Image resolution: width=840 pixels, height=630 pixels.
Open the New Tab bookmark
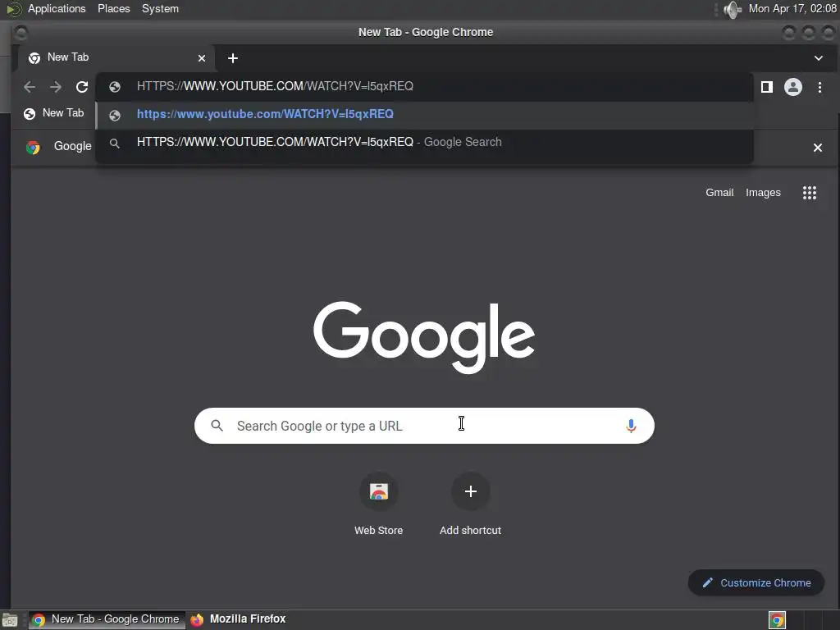pos(53,113)
